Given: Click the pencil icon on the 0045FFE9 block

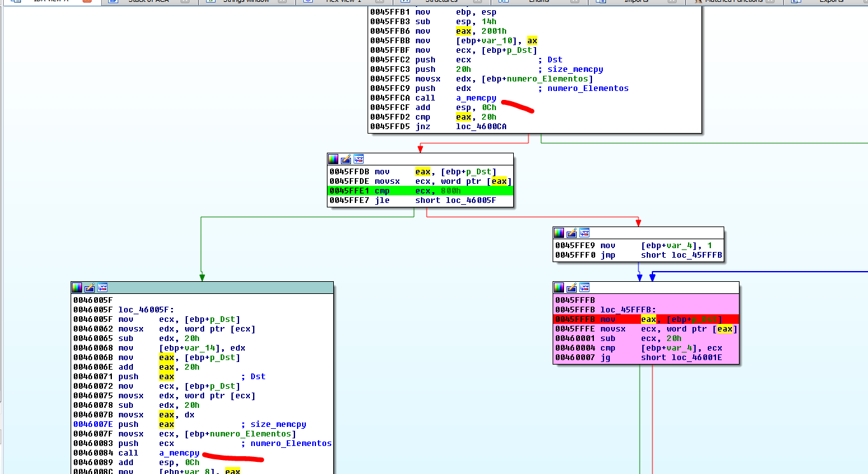Looking at the screenshot, I should pyautogui.click(x=572, y=233).
